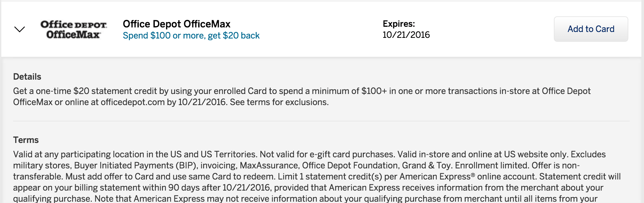
Task: Click 'See terms for exclusions' sentence
Action: click(279, 102)
